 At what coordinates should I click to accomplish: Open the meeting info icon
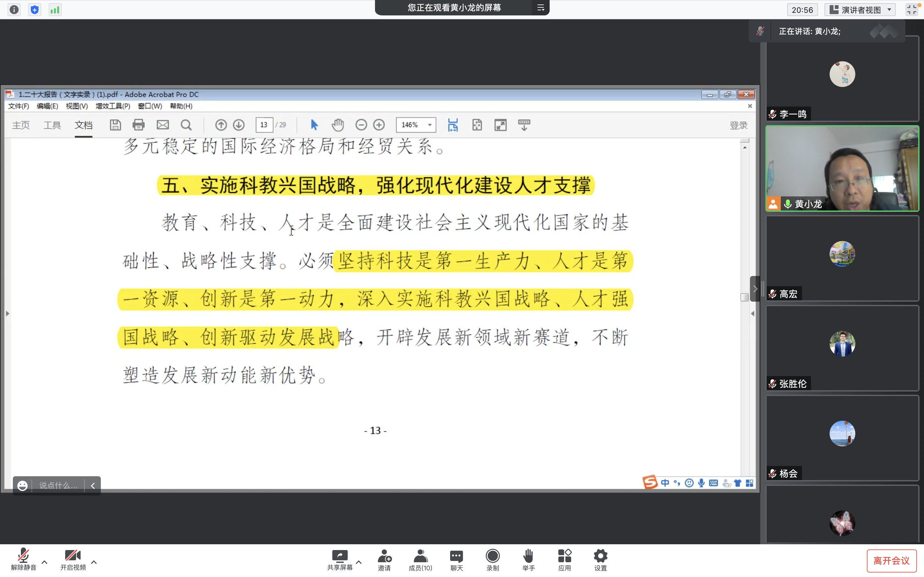click(x=14, y=10)
